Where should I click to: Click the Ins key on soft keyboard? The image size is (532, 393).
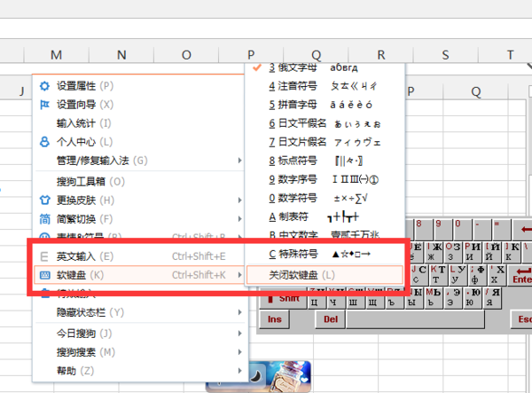point(275,319)
